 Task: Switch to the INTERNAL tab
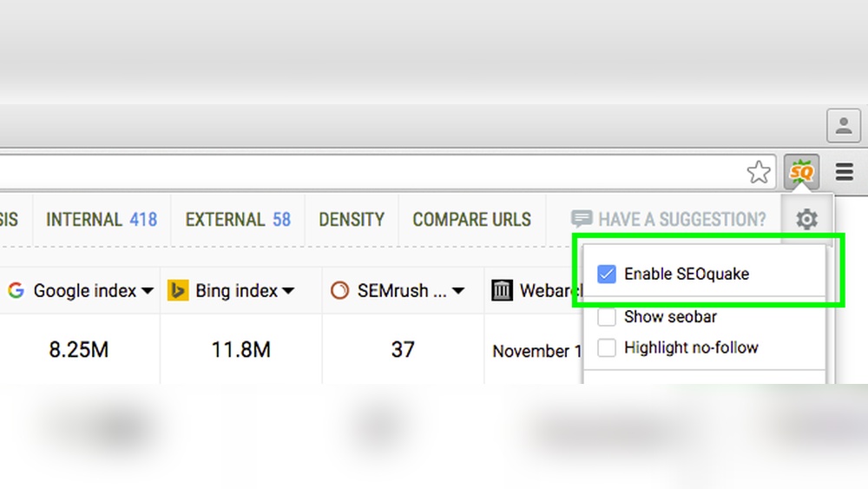pos(102,219)
